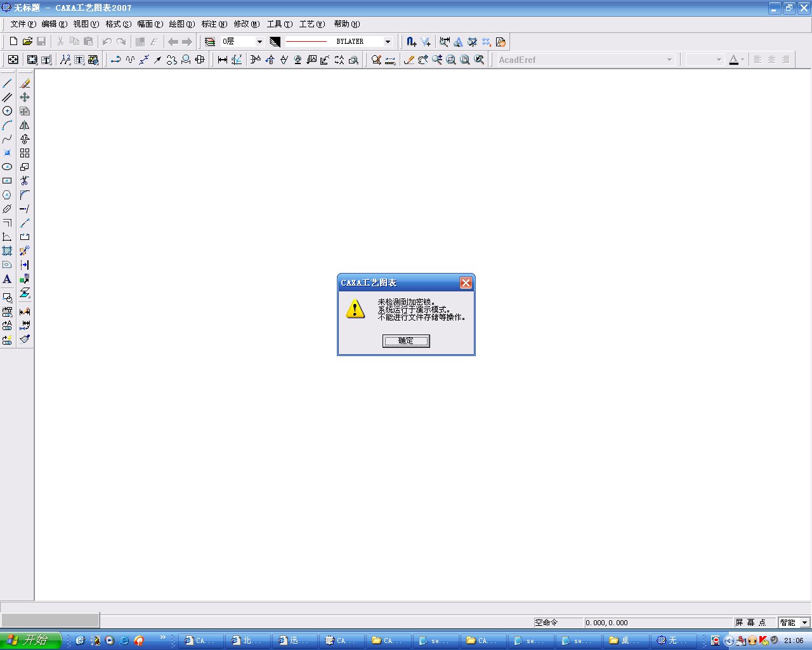Click the linear dimension tool
Viewport: 812px width, 650px height.
point(223,60)
